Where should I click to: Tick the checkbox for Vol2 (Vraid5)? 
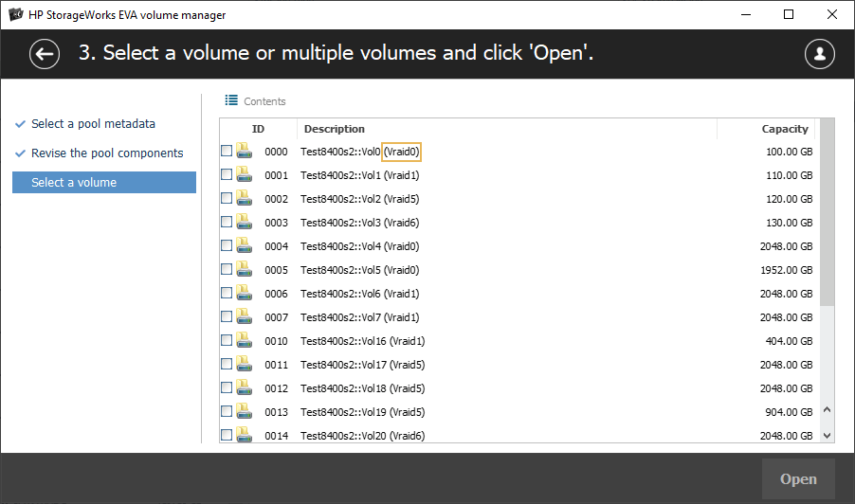(x=227, y=198)
